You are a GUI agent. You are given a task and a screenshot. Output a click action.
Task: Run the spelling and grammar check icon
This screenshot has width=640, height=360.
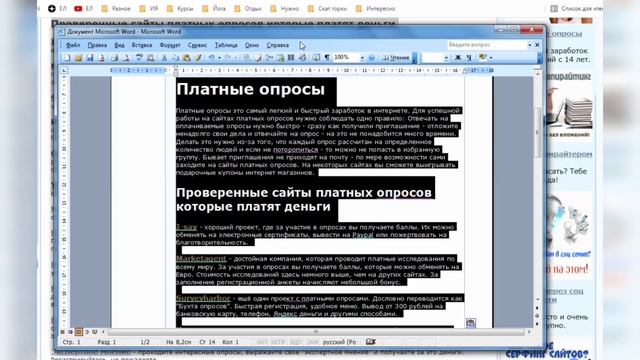click(x=139, y=58)
